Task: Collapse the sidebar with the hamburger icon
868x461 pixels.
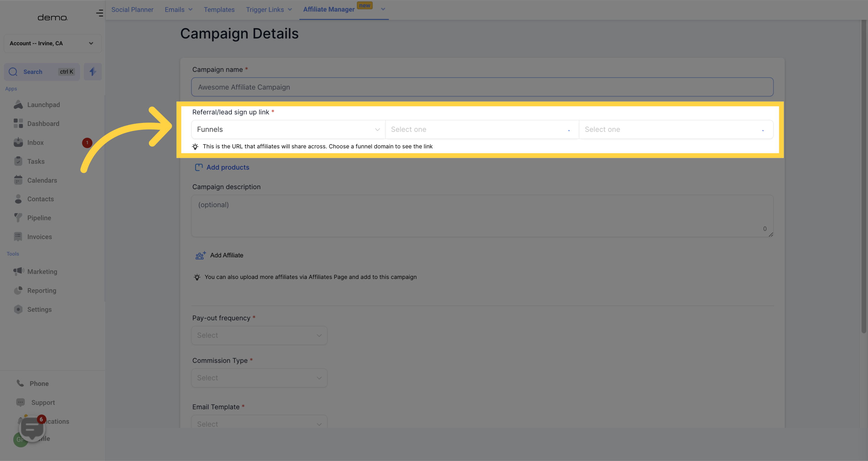Action: (x=100, y=13)
